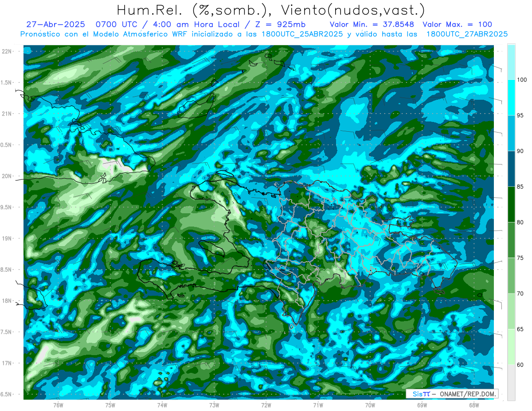
Task: Click the longitude label "74W"
Action: click(x=162, y=405)
